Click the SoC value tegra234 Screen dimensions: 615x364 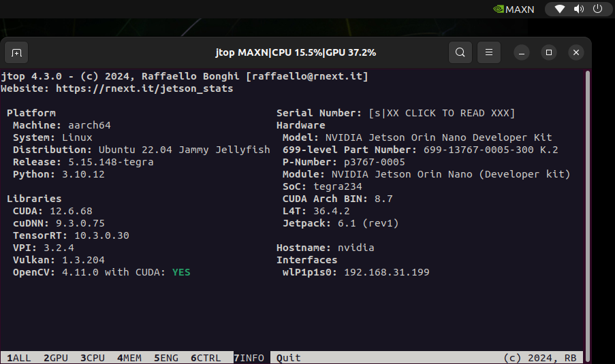337,186
